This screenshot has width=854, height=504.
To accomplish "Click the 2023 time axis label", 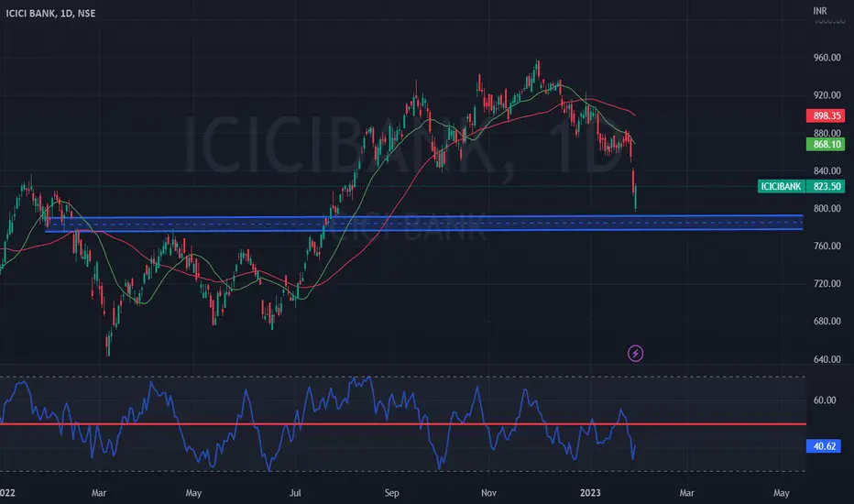I will pyautogui.click(x=590, y=493).
